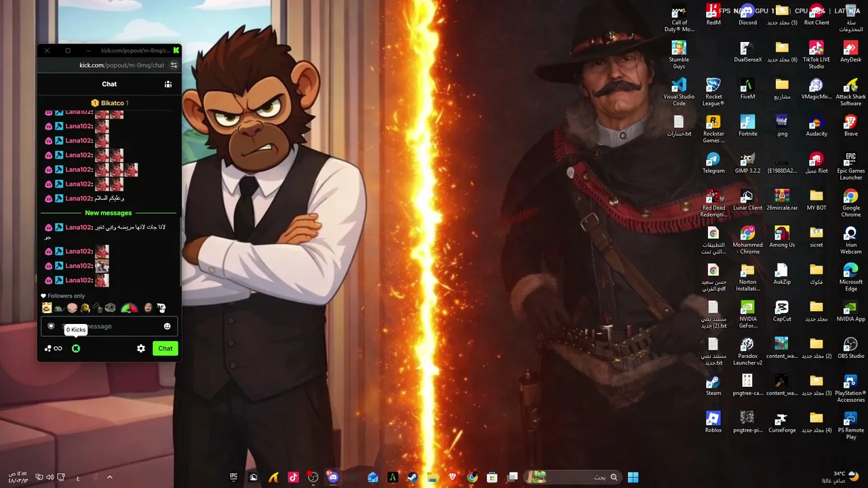Viewport: 868px width, 488px height.
Task: Open the taskbar clock and date
Action: tap(18, 477)
